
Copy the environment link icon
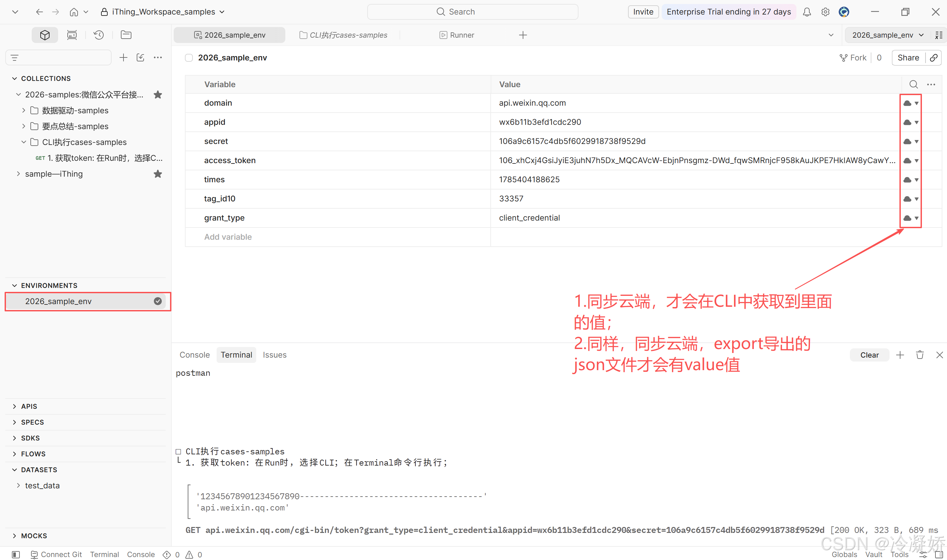point(933,58)
